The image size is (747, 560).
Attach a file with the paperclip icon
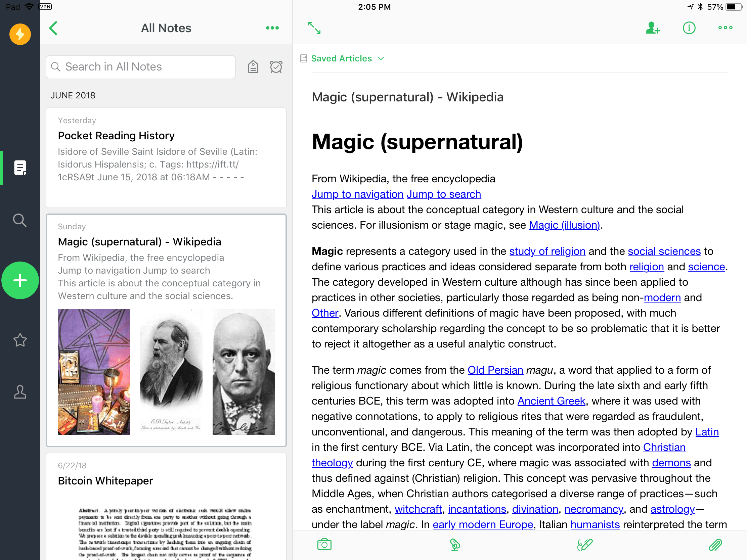(x=715, y=544)
